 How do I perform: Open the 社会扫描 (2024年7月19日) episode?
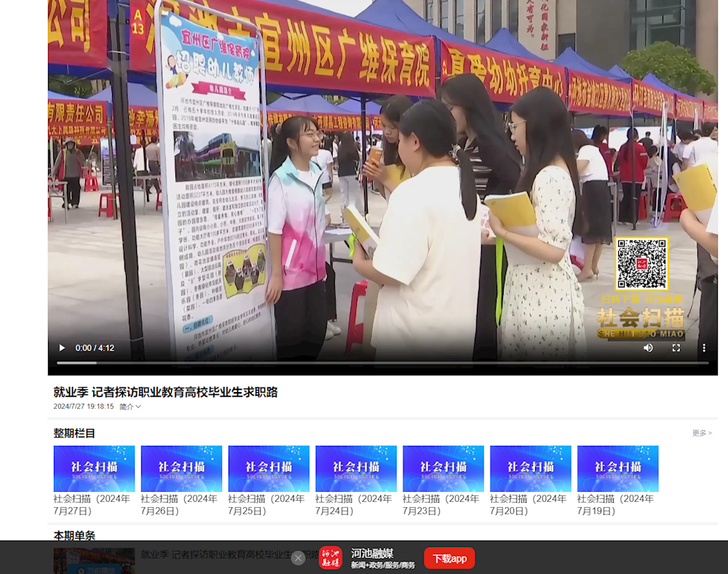617,469
